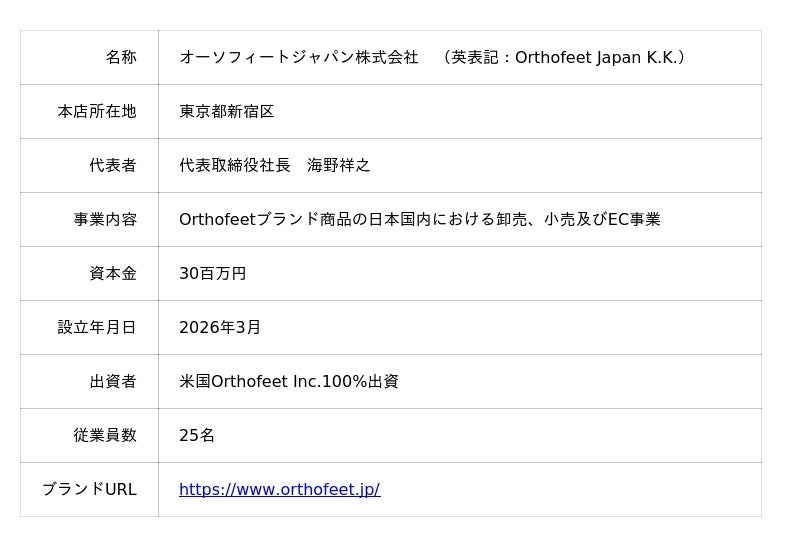Select the 本店所在地 label cell
The image size is (800, 547).
click(97, 111)
